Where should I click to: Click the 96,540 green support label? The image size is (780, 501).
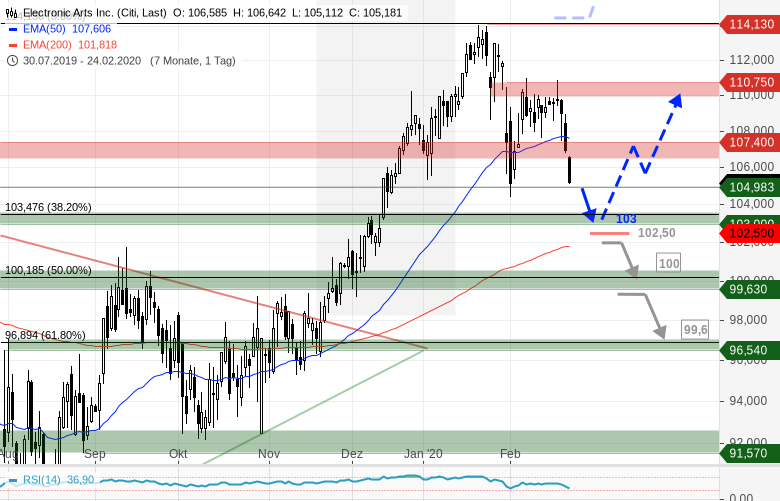pyautogui.click(x=749, y=352)
